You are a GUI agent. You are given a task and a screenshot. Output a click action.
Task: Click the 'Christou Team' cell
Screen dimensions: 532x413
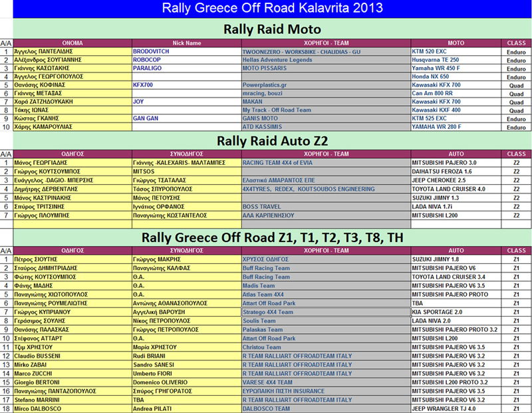326,348
